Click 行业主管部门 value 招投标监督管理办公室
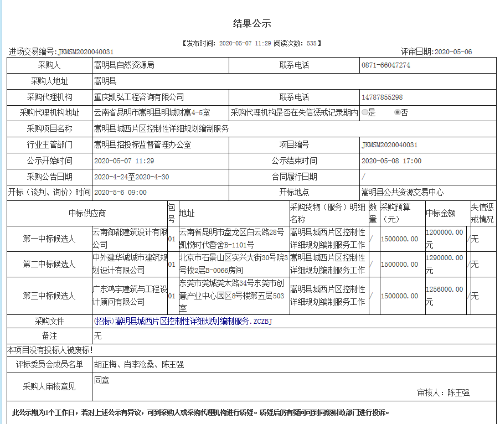The height and width of the screenshot is (424, 500). click(x=143, y=145)
